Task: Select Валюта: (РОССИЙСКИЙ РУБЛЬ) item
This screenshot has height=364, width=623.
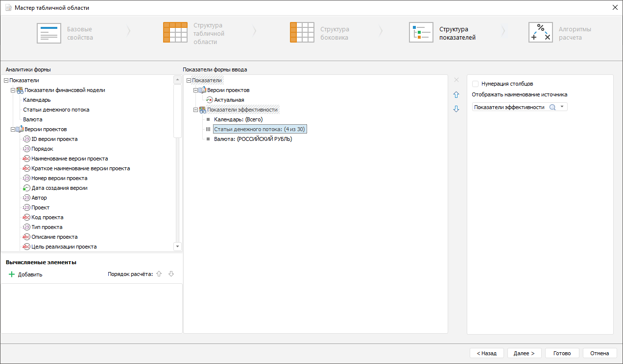Action: [x=253, y=139]
